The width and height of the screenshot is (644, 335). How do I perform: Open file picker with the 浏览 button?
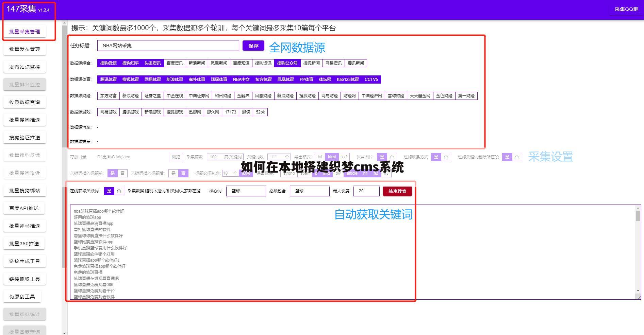coord(176,157)
